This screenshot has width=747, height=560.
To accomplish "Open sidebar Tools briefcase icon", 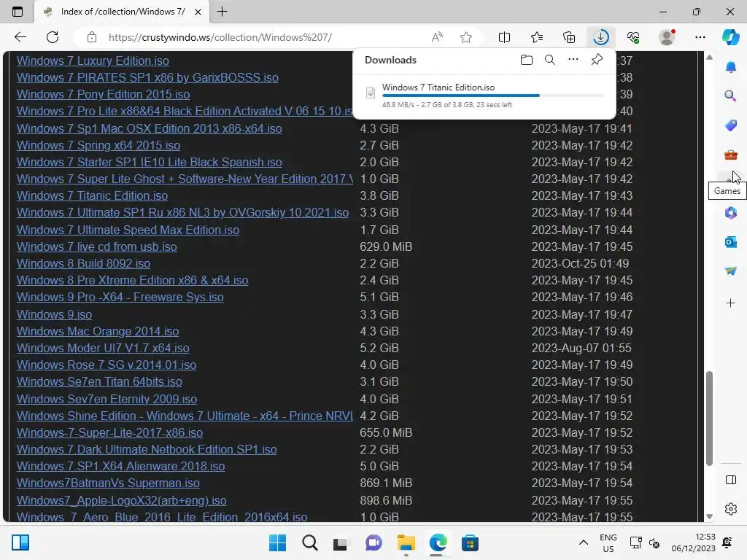I will (x=730, y=155).
